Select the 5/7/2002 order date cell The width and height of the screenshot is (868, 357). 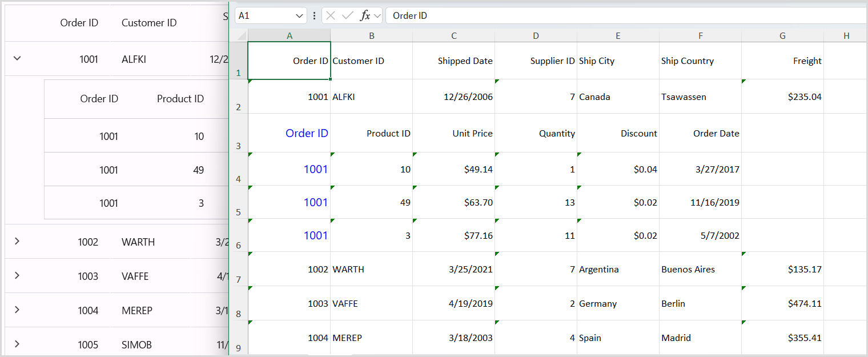pos(701,235)
